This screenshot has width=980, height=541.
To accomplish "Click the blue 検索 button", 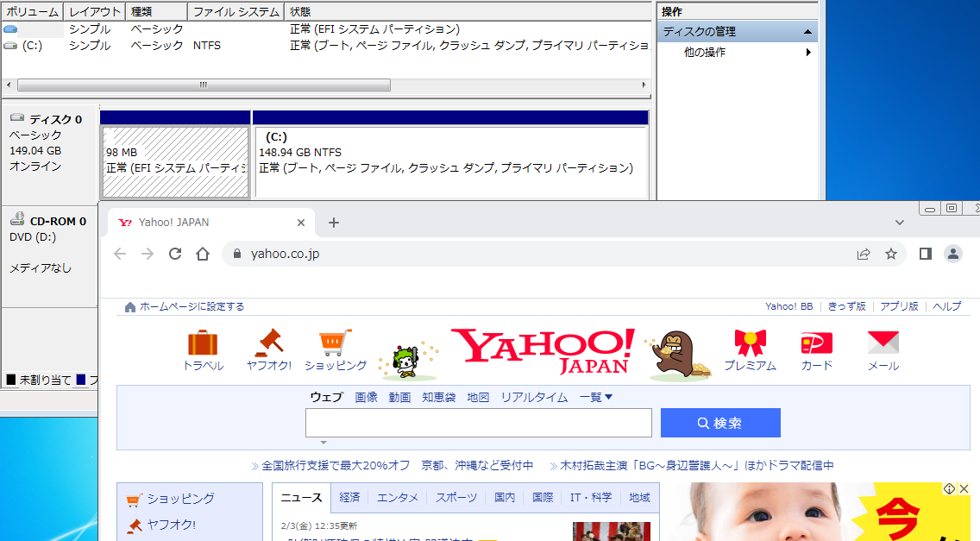I will click(x=720, y=423).
